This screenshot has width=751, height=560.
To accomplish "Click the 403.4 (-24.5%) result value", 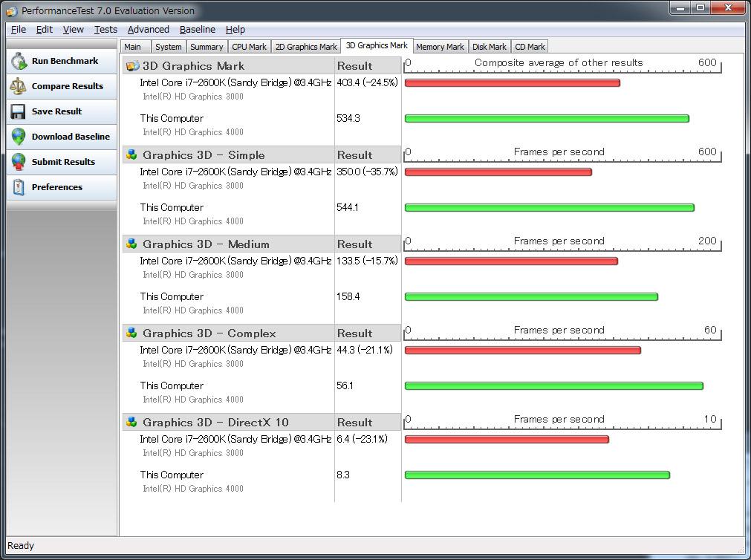I will 368,82.
